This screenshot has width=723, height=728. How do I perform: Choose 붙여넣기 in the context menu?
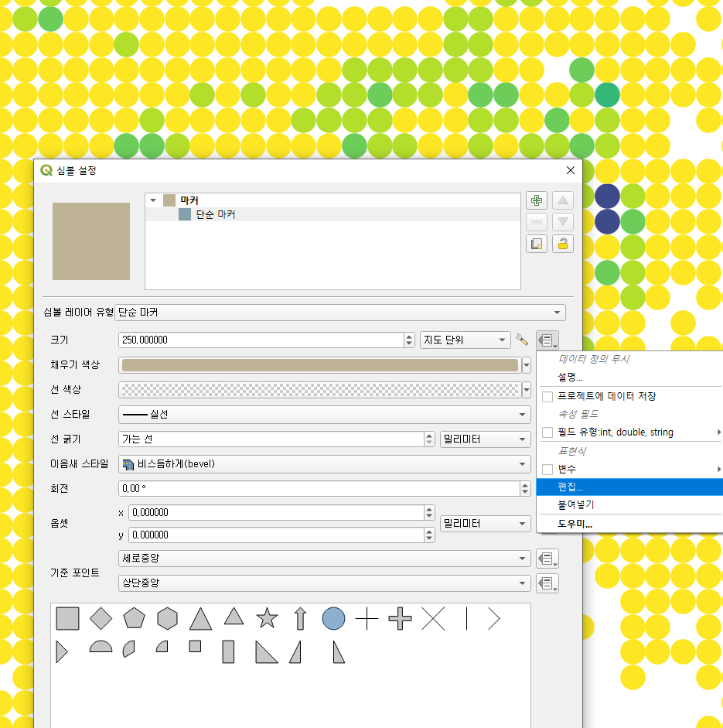(629, 504)
